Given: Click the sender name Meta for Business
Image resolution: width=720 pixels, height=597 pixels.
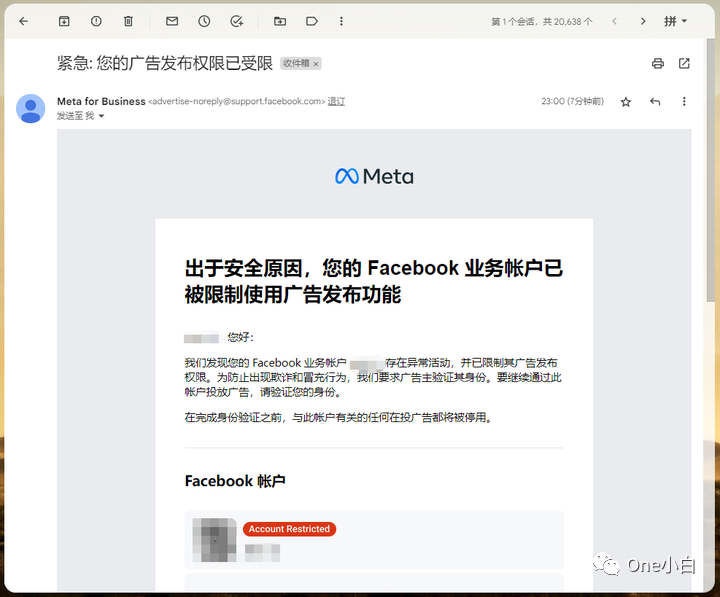Looking at the screenshot, I should tap(101, 101).
